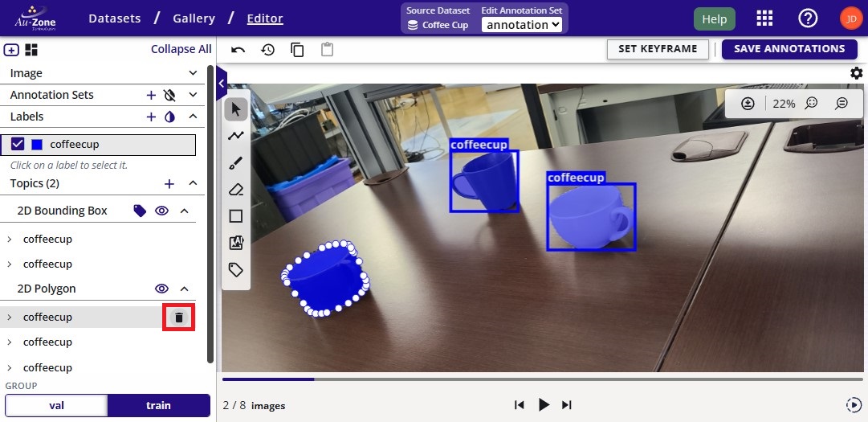Click the coffeecup blue color swatch
Viewport: 868px width, 422px height.
(x=37, y=145)
